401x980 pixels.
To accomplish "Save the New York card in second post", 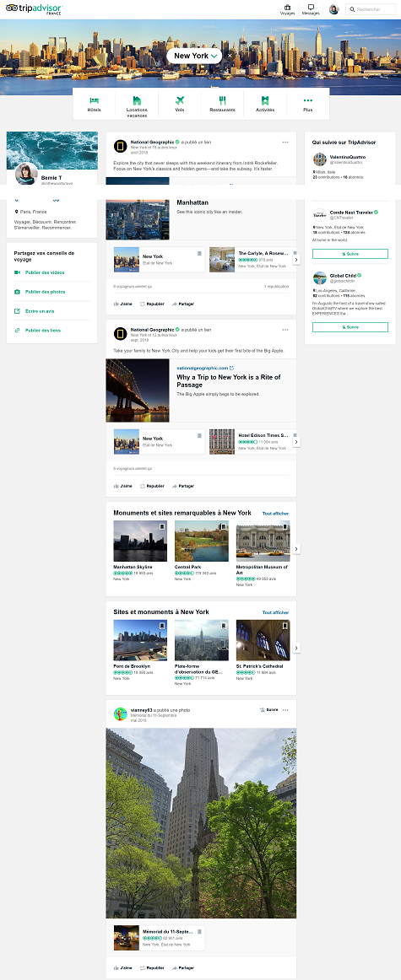I will (x=199, y=435).
